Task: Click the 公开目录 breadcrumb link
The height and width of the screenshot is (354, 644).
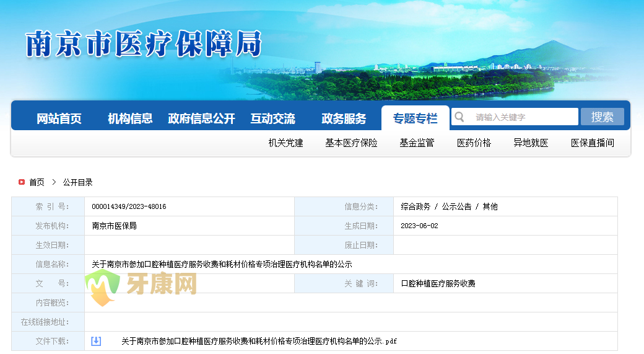Action: [x=77, y=182]
